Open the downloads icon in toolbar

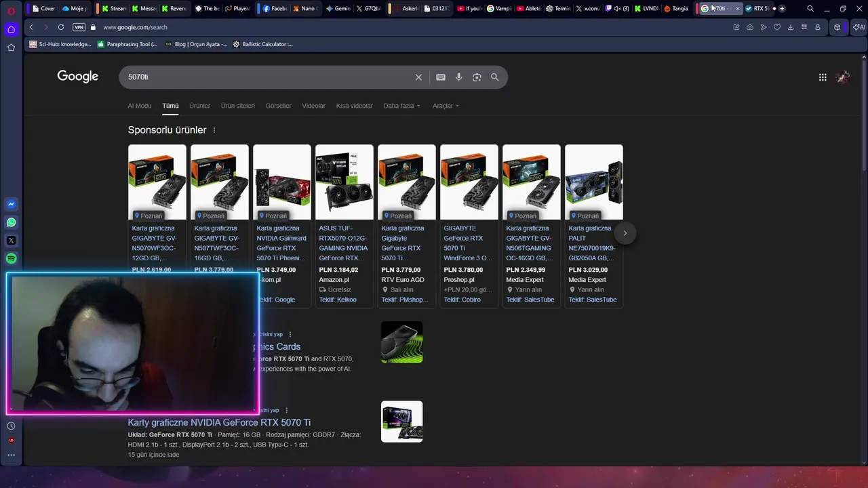click(791, 27)
